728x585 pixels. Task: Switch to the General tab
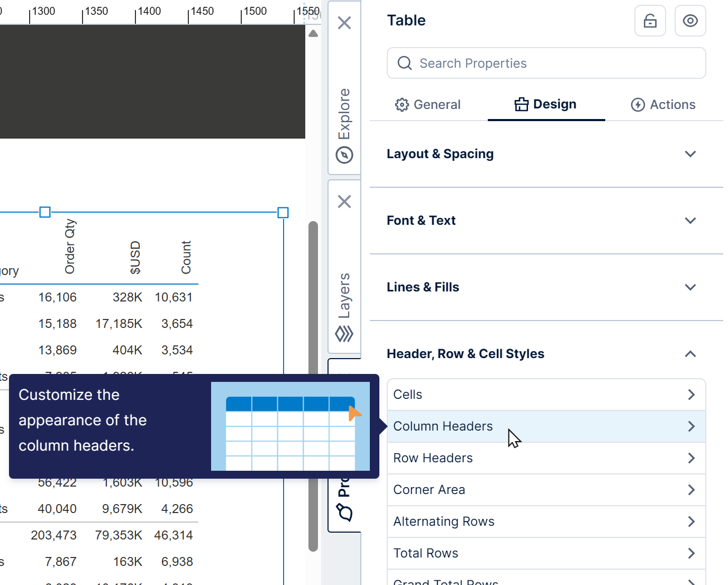click(x=438, y=104)
